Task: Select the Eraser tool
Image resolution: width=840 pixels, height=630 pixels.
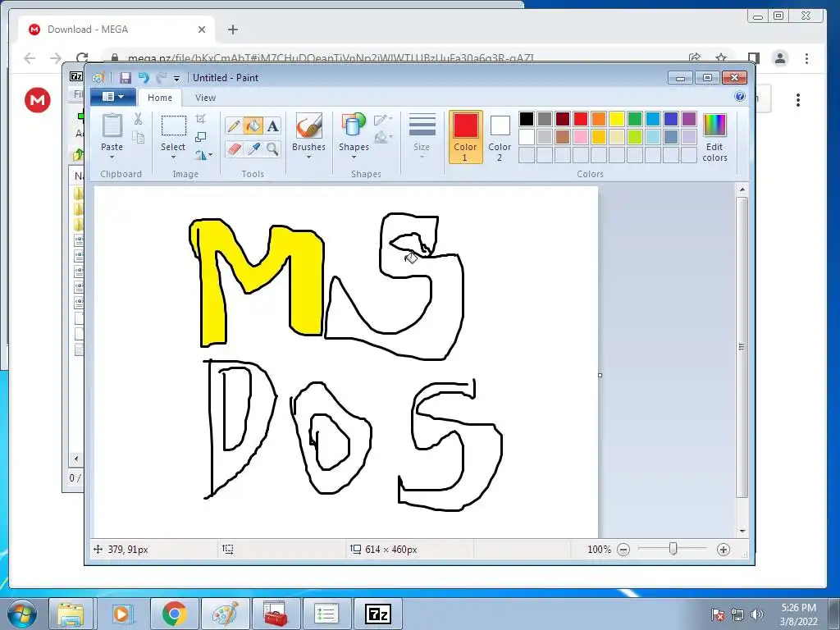Action: tap(234, 148)
